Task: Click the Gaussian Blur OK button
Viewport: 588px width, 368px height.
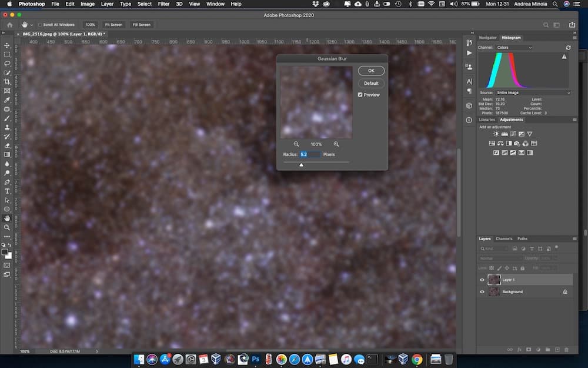Action: pyautogui.click(x=371, y=70)
